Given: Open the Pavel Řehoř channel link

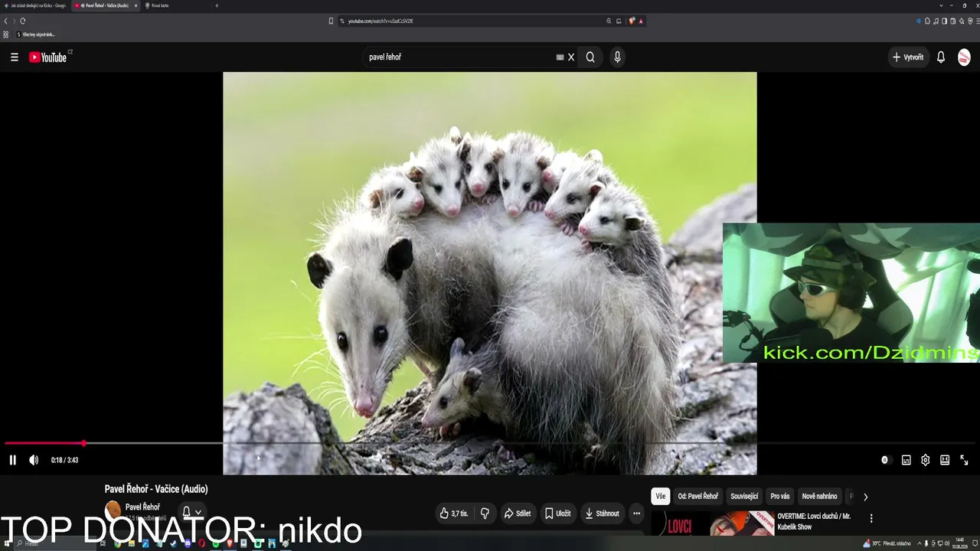Looking at the screenshot, I should point(142,507).
